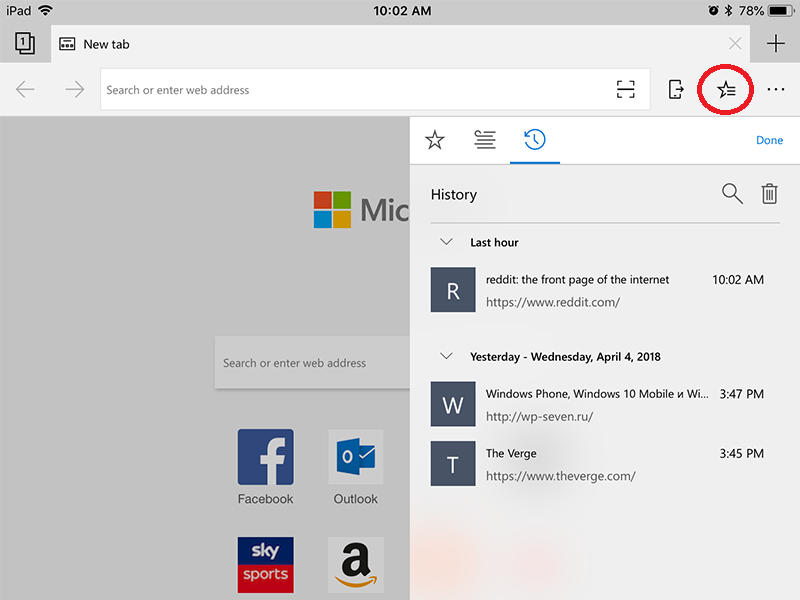
Task: Clear history with the trash icon
Action: (769, 194)
